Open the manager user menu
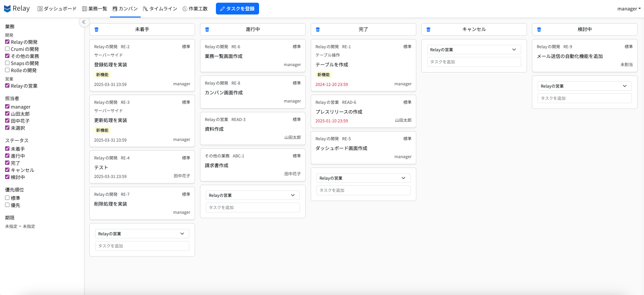 tap(628, 9)
